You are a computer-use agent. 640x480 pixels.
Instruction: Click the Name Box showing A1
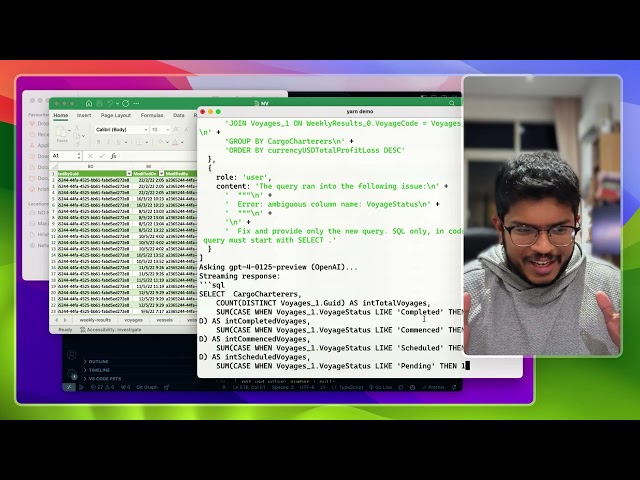[x=66, y=156]
